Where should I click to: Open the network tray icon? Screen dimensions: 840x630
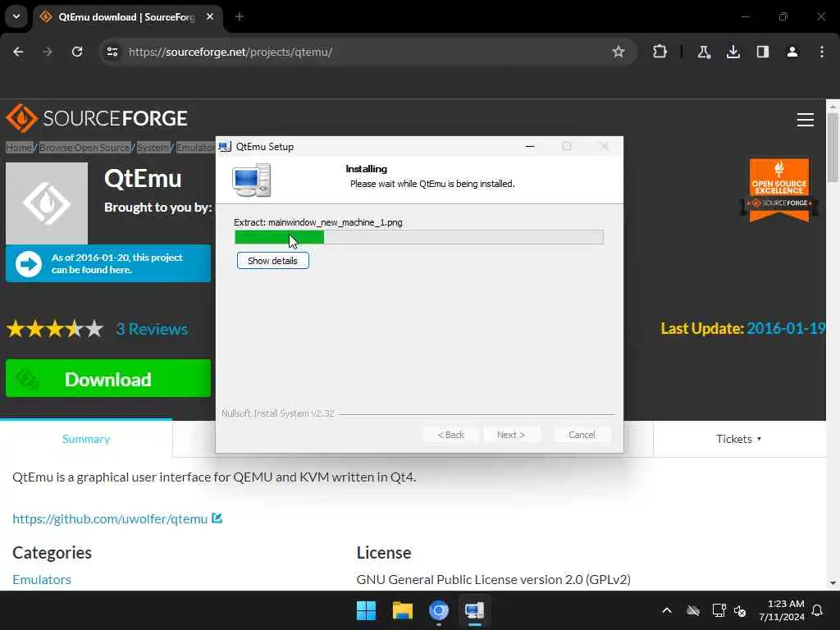tap(719, 610)
